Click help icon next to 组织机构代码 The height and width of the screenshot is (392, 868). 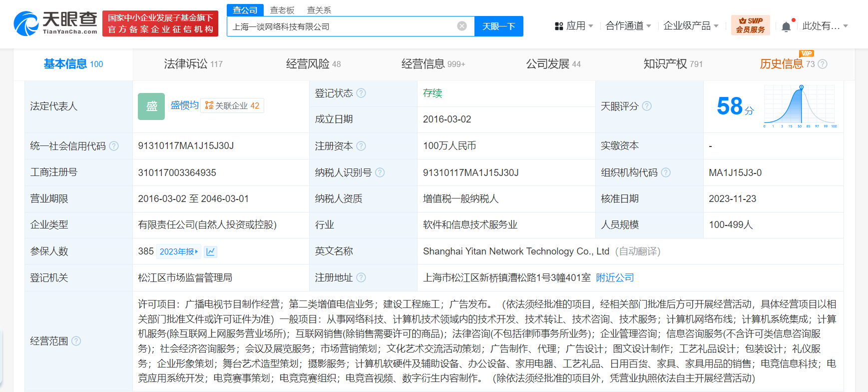666,172
